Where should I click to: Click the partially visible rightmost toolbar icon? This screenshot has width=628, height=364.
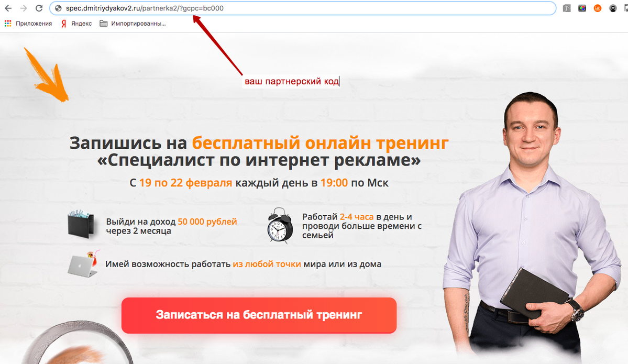(625, 8)
